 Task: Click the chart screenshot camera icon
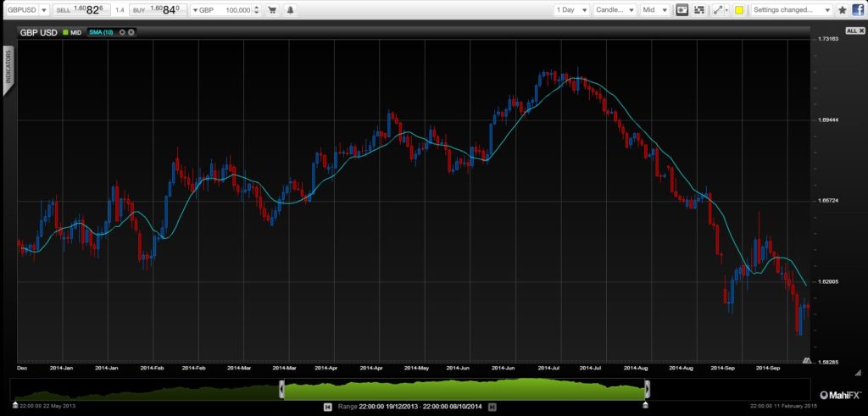[682, 10]
